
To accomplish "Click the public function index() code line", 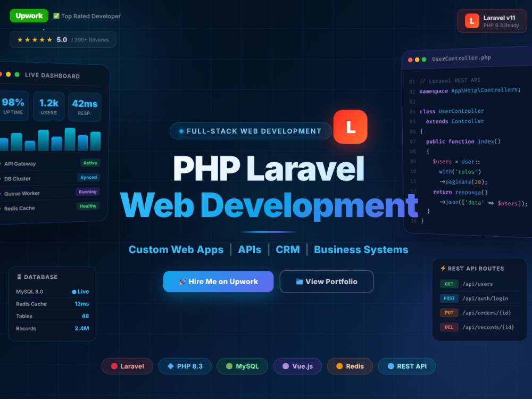I will (463, 142).
